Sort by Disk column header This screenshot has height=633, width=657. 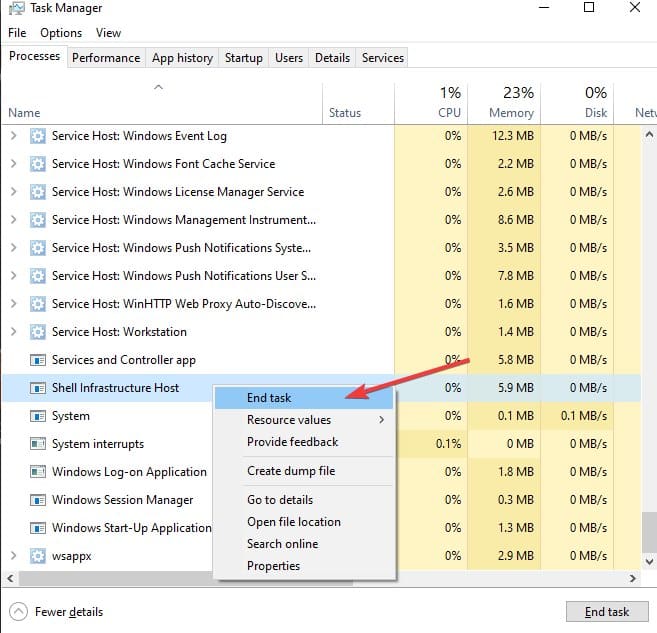coord(577,103)
